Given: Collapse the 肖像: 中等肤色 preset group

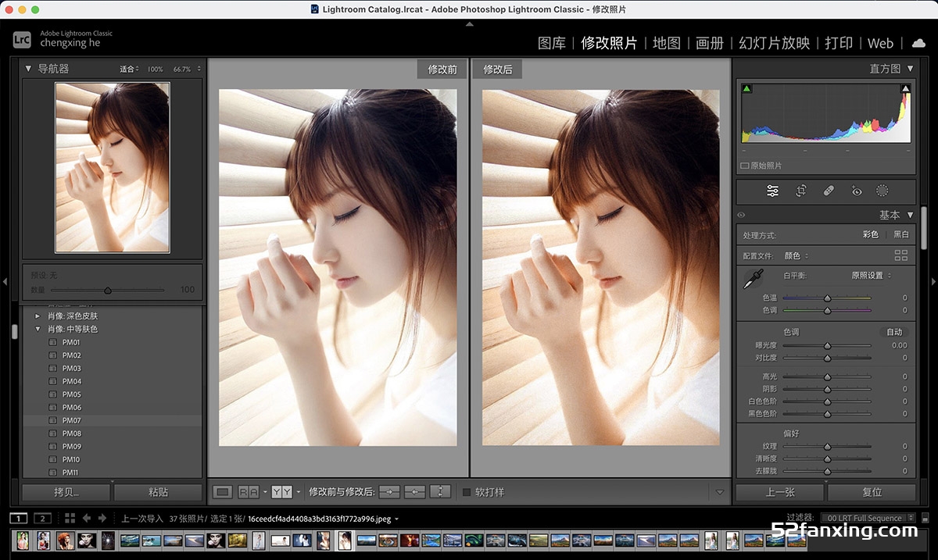Looking at the screenshot, I should coord(38,330).
